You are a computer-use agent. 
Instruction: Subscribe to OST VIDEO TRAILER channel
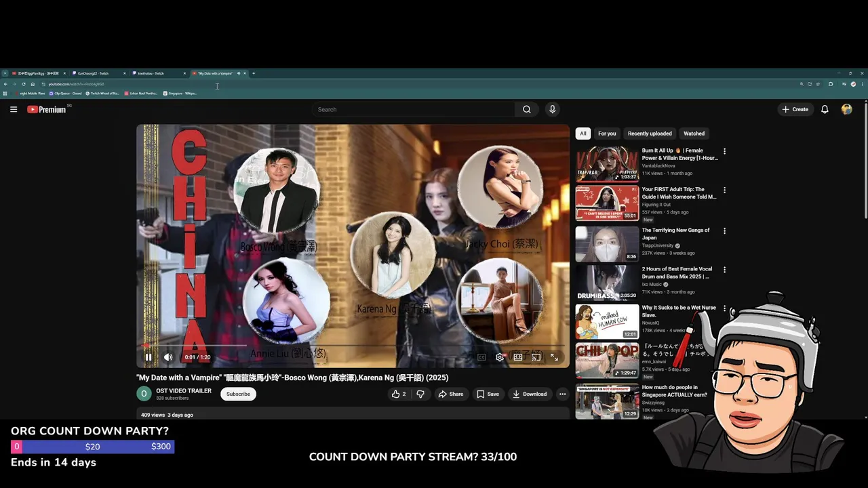238,394
